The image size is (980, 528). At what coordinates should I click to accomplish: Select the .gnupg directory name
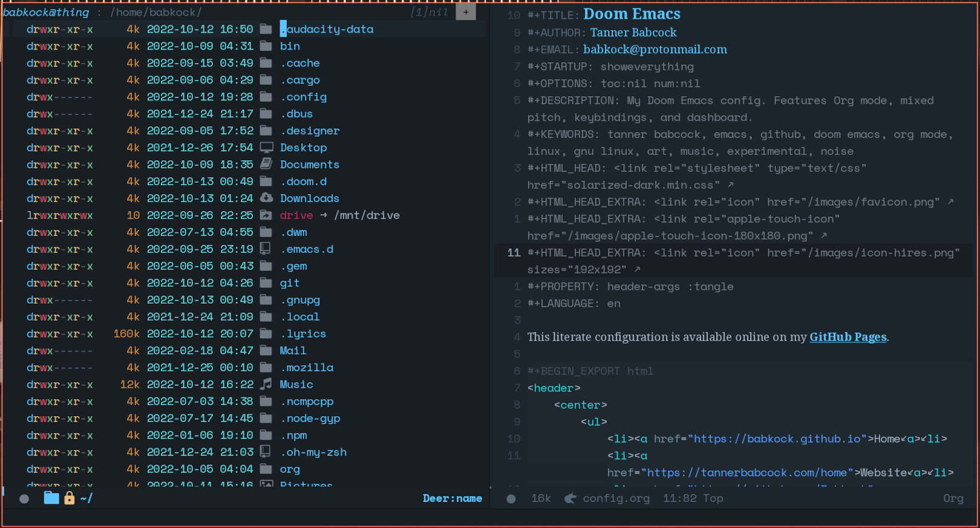300,300
